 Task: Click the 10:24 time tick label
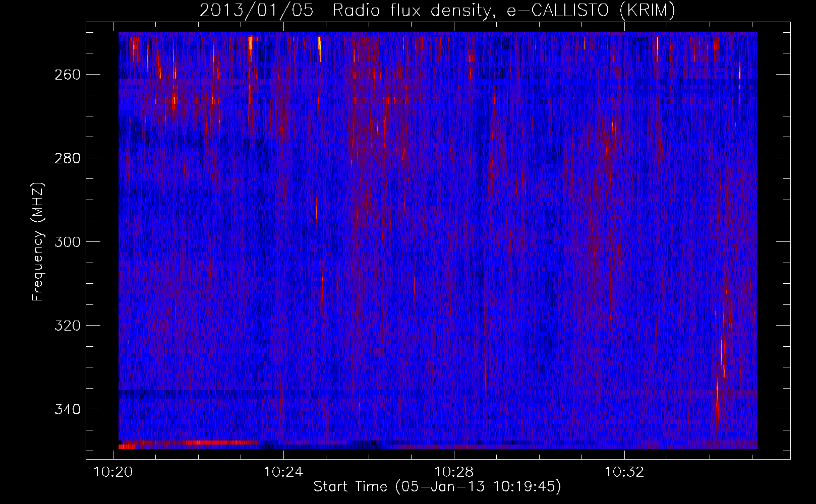[x=284, y=472]
